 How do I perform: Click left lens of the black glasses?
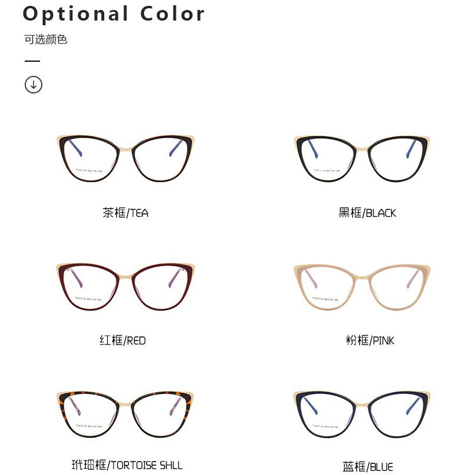tap(327, 159)
